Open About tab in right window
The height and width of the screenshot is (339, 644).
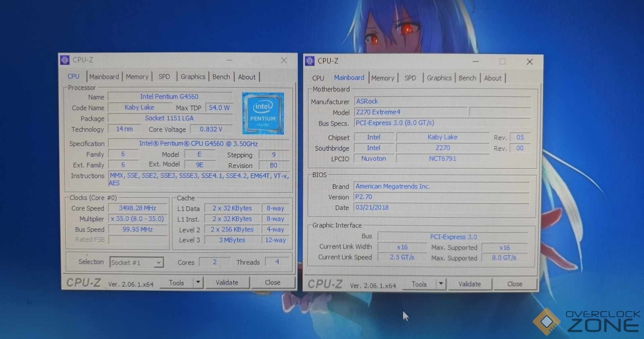[492, 78]
